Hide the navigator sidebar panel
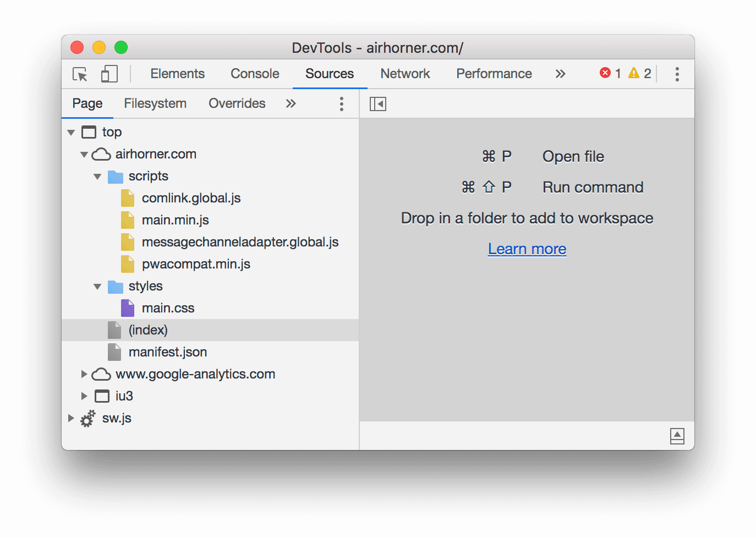 click(377, 103)
